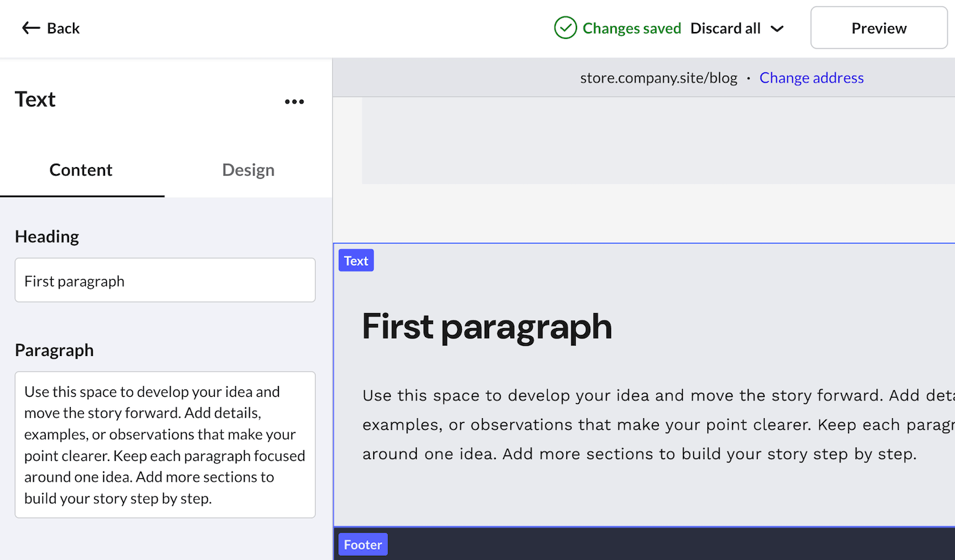Screen dimensions: 955x560
Task: Click the gray placeholder block above the Text section
Action: [658, 141]
